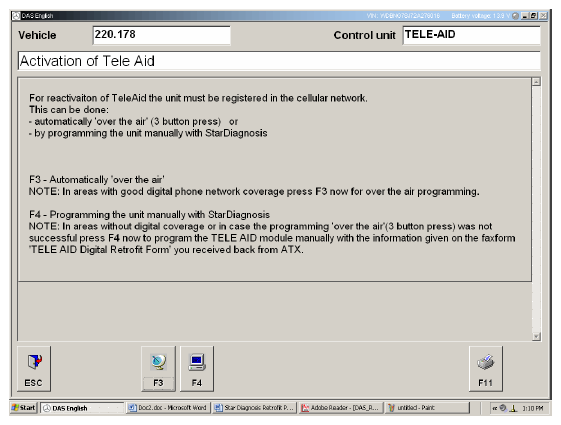Click the Vehicle field showing 220.178
This screenshot has height=425, width=561.
(x=161, y=35)
